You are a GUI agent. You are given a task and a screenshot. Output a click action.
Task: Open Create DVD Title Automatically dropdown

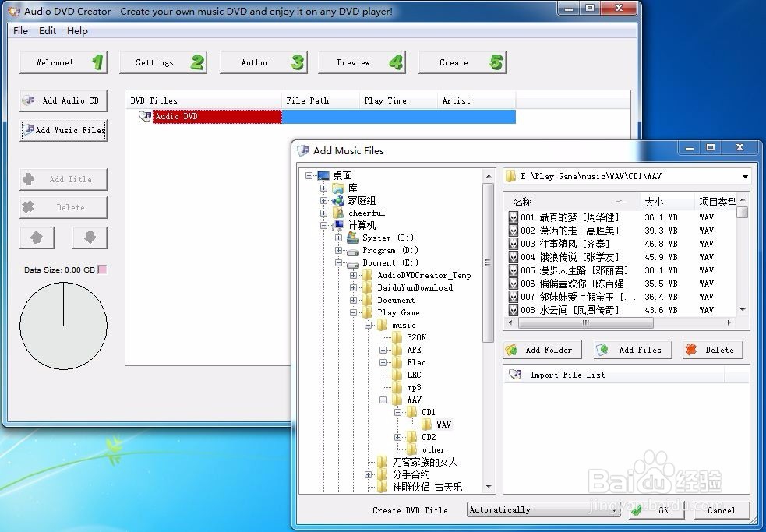click(x=543, y=510)
